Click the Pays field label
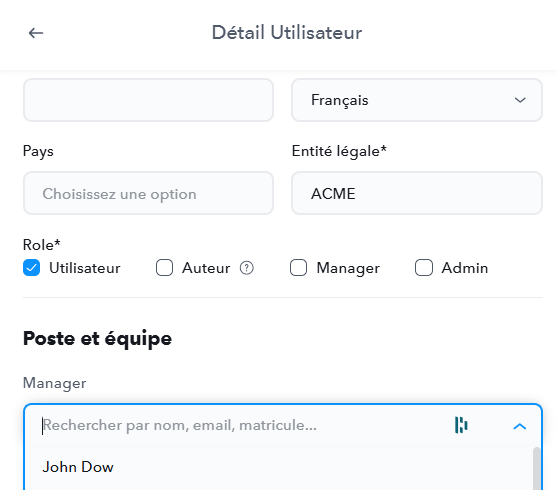This screenshot has width=557, height=490. (38, 151)
